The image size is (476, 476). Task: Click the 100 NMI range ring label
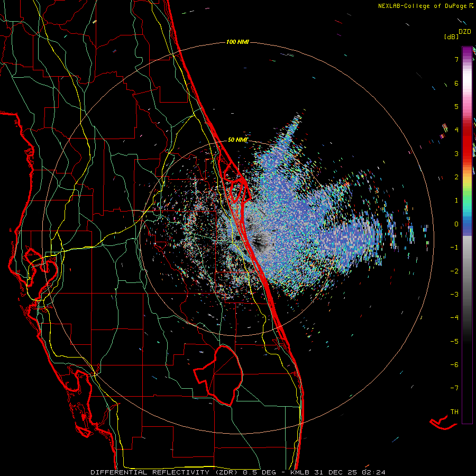pos(237,42)
